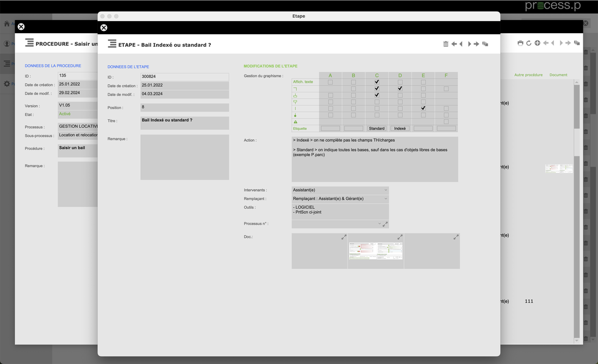Viewport: 598px width, 364px height.
Task: Check Affich. texte checkbox in column A
Action: 331,82
